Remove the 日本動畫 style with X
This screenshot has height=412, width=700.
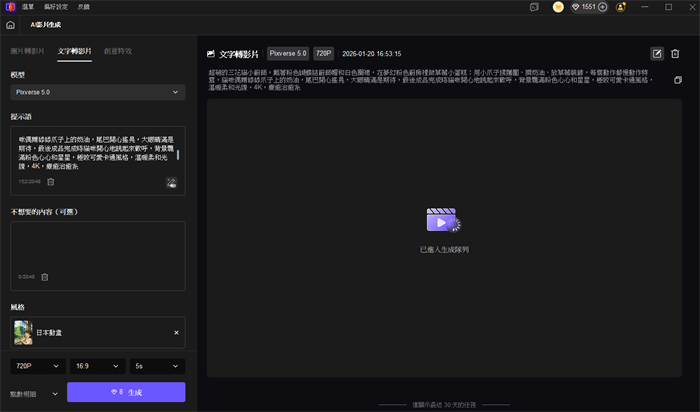176,333
